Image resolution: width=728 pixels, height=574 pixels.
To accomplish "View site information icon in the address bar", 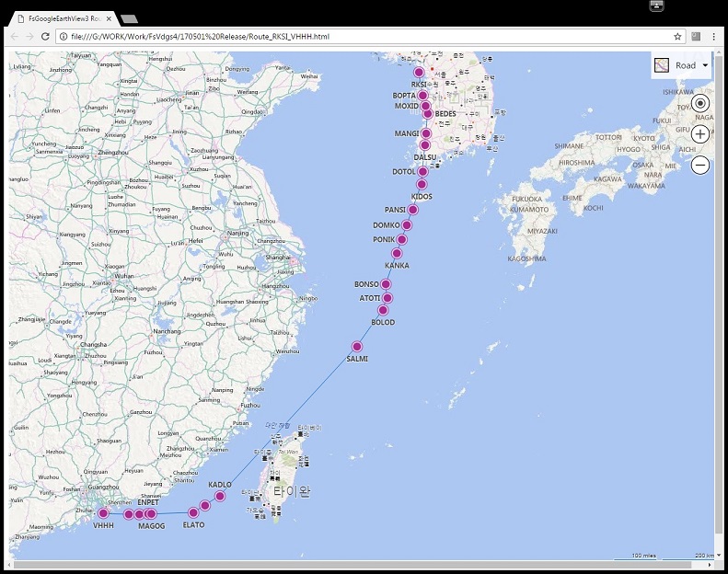I will coord(64,36).
